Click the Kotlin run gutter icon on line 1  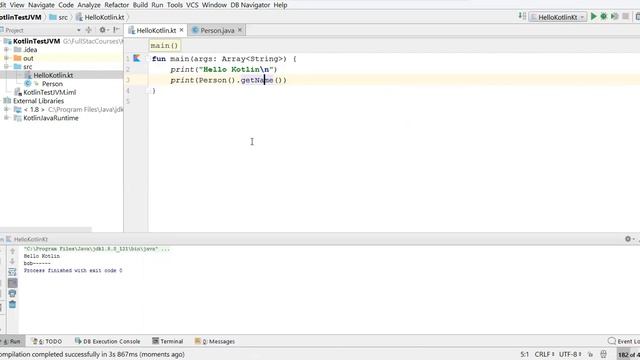click(x=137, y=58)
